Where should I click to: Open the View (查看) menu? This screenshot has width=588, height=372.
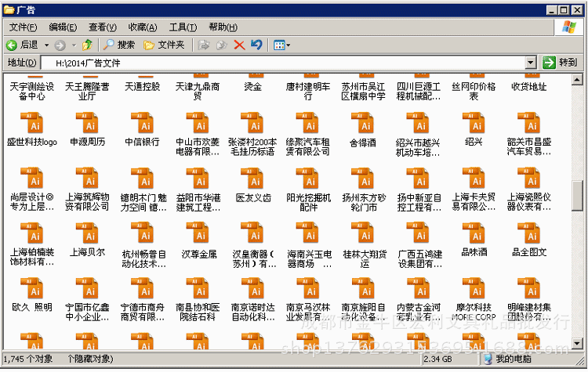coord(103,27)
